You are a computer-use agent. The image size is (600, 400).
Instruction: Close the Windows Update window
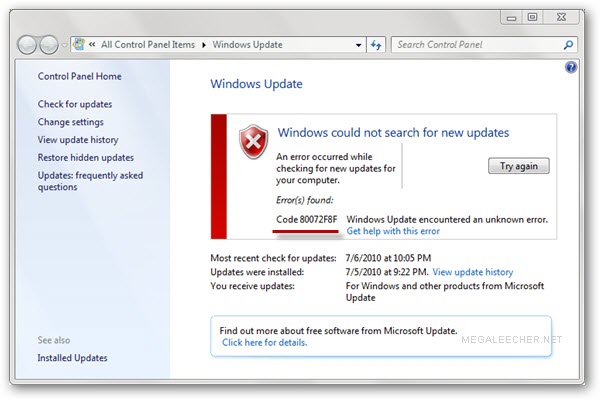561,17
